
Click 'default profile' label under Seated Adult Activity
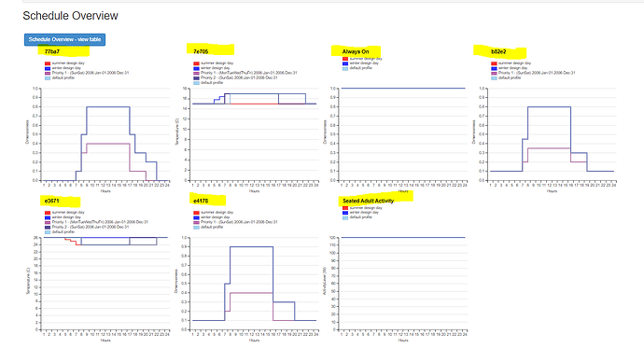tap(360, 217)
